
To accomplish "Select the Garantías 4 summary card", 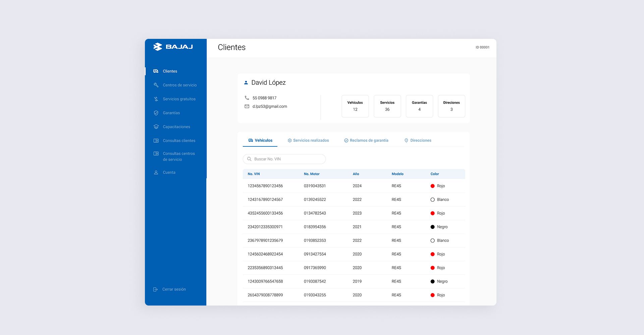I will coord(419,106).
